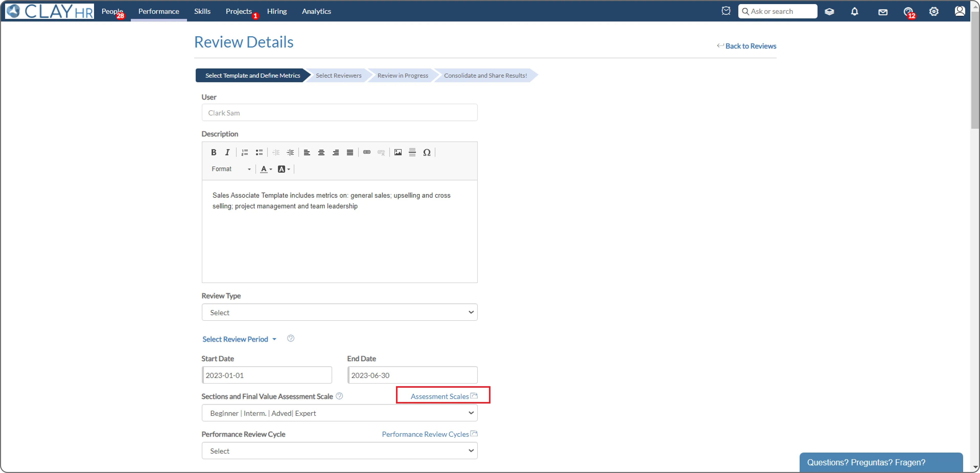Toggle bold formatting in description editor
This screenshot has width=980, height=473.
[213, 152]
